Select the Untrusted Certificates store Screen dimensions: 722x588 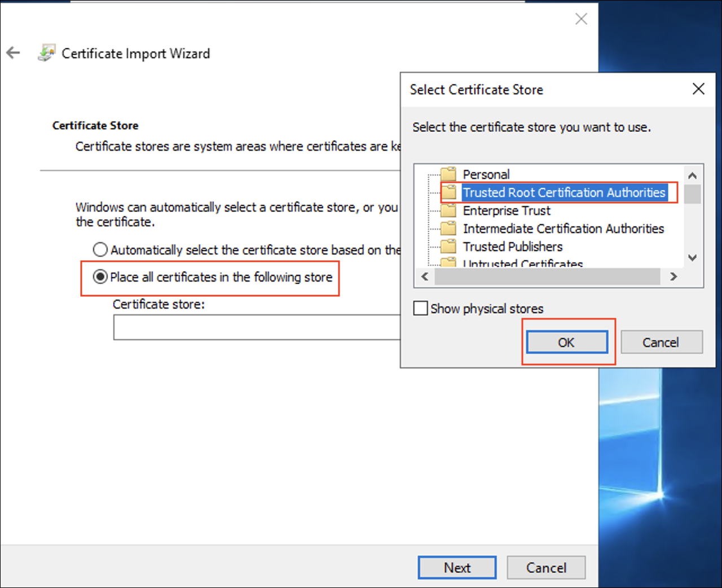523,262
